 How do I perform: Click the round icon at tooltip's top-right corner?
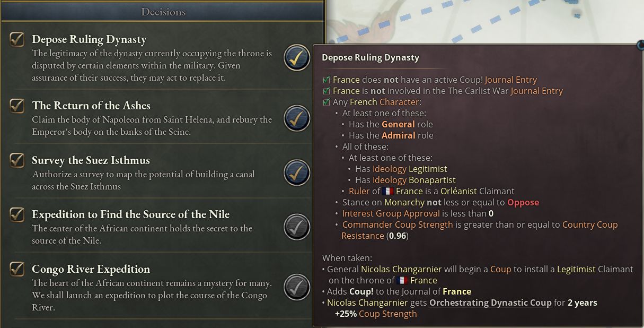640,46
